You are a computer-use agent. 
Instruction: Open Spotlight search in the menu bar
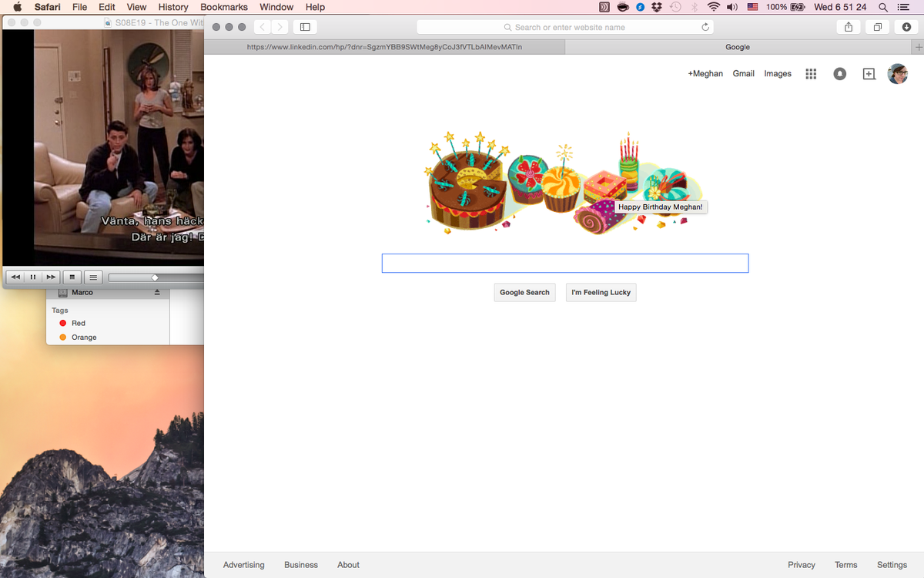tap(882, 7)
